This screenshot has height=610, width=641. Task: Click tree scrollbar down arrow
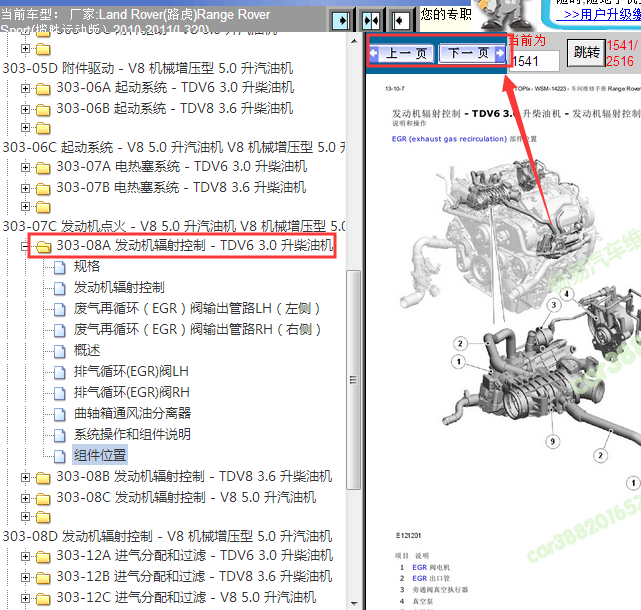click(354, 603)
